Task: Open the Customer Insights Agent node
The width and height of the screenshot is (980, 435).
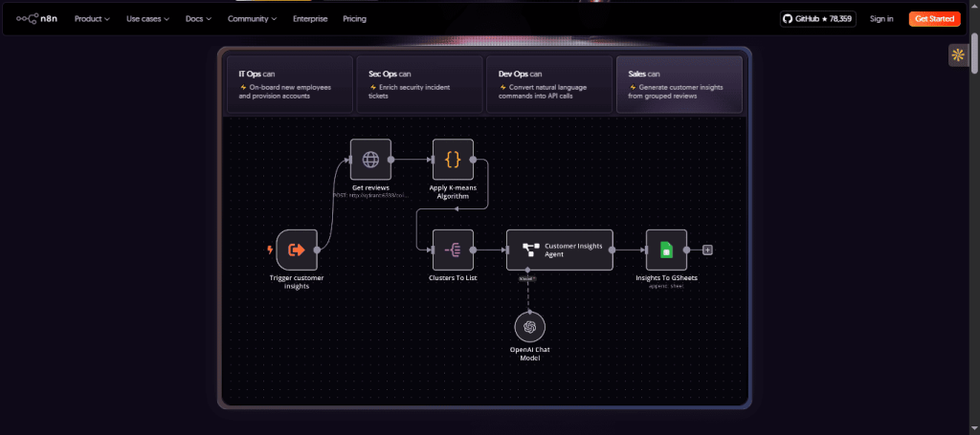Action: click(x=559, y=250)
